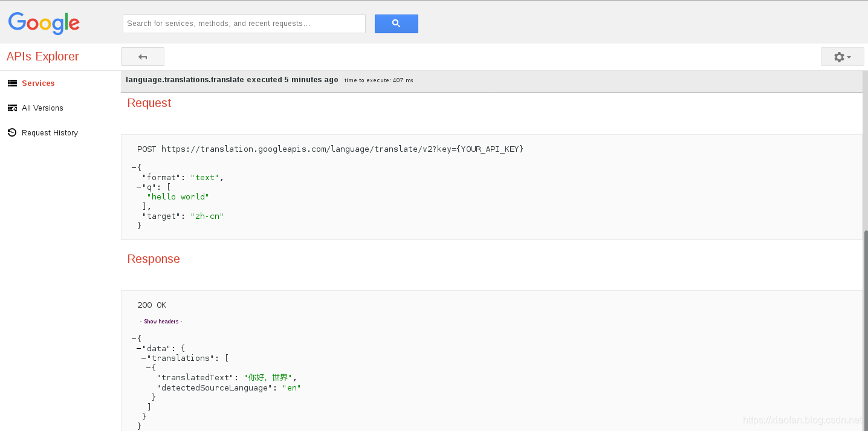Focus the search services and methods field
This screenshot has height=431, width=868.
point(244,24)
